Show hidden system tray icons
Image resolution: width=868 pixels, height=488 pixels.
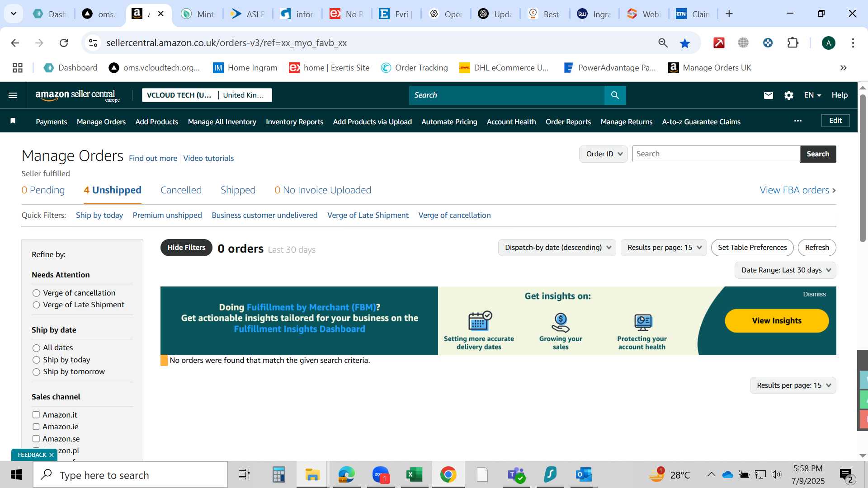[x=711, y=474]
